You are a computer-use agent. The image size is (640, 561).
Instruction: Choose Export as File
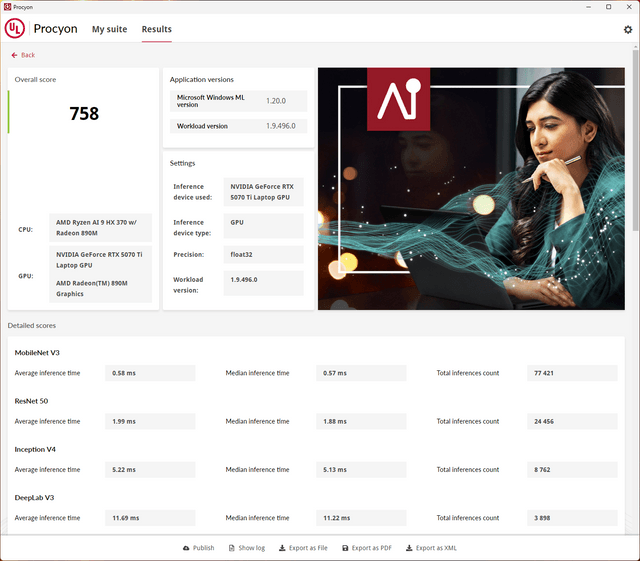point(303,548)
